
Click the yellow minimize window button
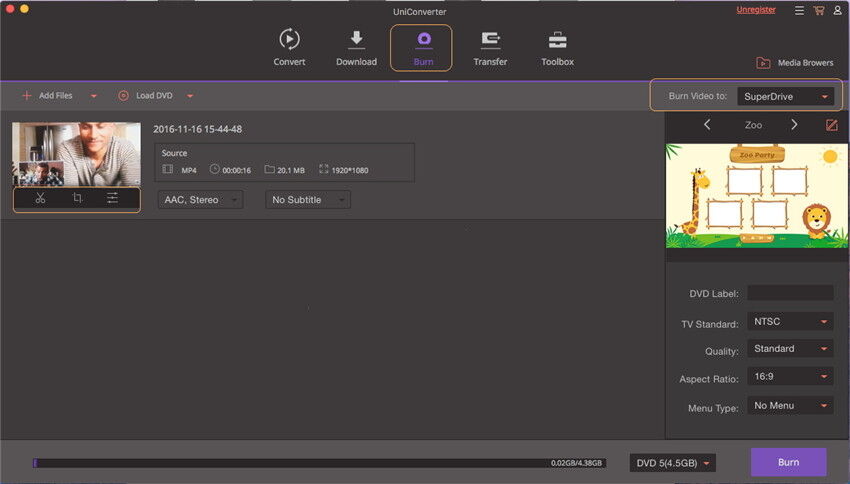coord(24,9)
